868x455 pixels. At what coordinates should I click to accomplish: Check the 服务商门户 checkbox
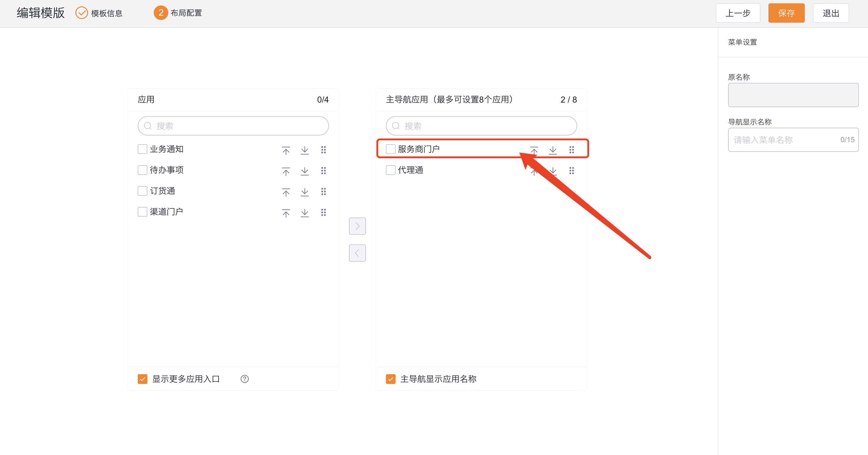[390, 149]
